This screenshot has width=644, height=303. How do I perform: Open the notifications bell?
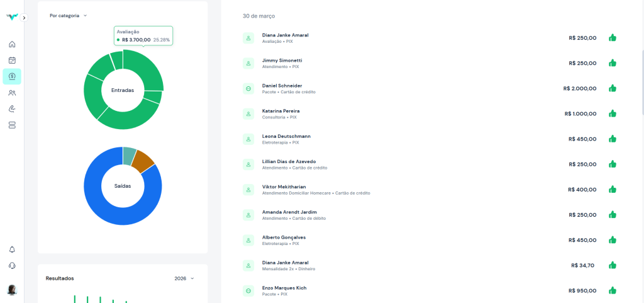[12, 249]
